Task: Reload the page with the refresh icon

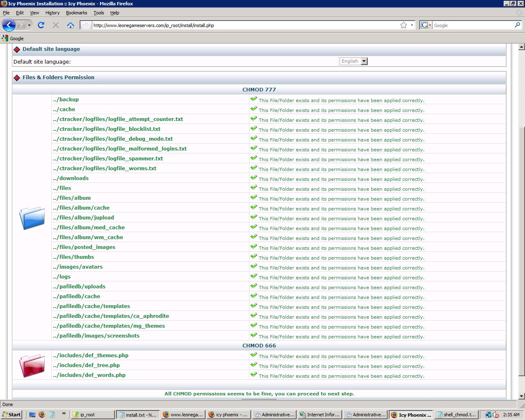Action: (41, 25)
